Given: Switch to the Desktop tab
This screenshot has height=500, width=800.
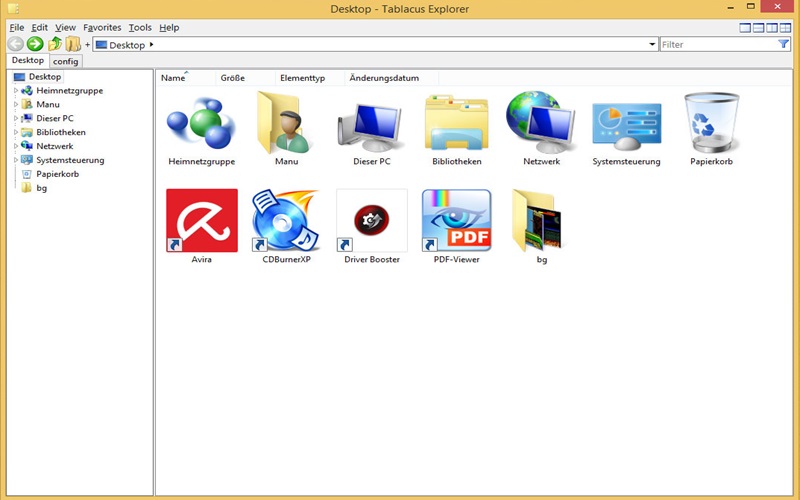Looking at the screenshot, I should pyautogui.click(x=28, y=60).
